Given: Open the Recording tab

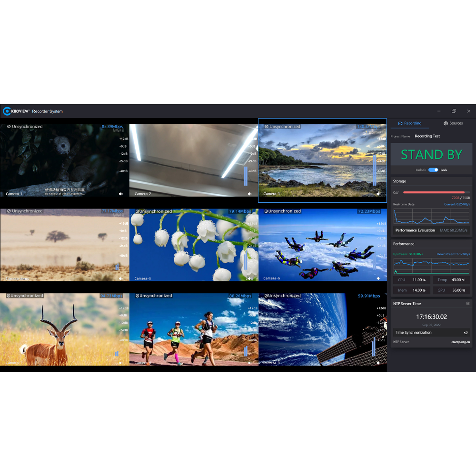Looking at the screenshot, I should click(x=409, y=123).
